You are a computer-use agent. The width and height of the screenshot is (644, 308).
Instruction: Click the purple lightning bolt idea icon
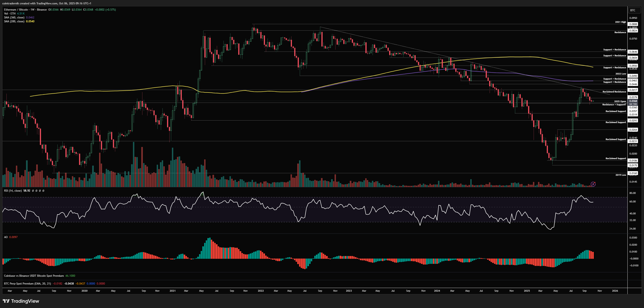click(x=593, y=184)
